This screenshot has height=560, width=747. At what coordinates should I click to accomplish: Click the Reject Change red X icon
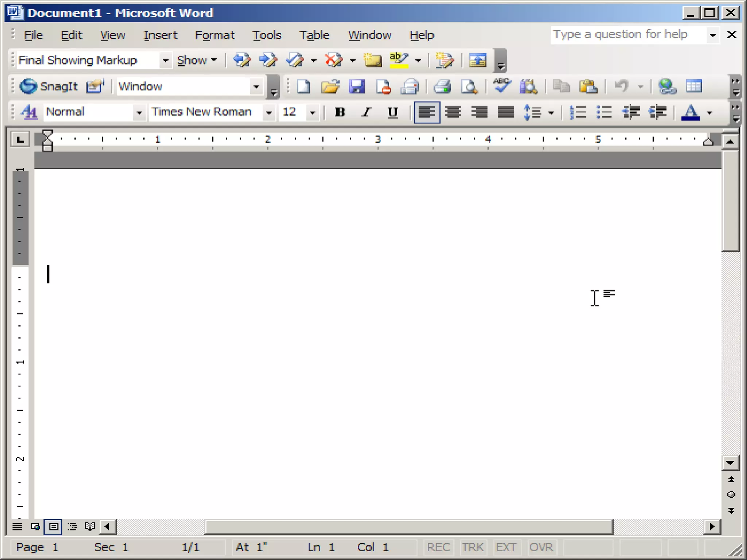(x=333, y=60)
